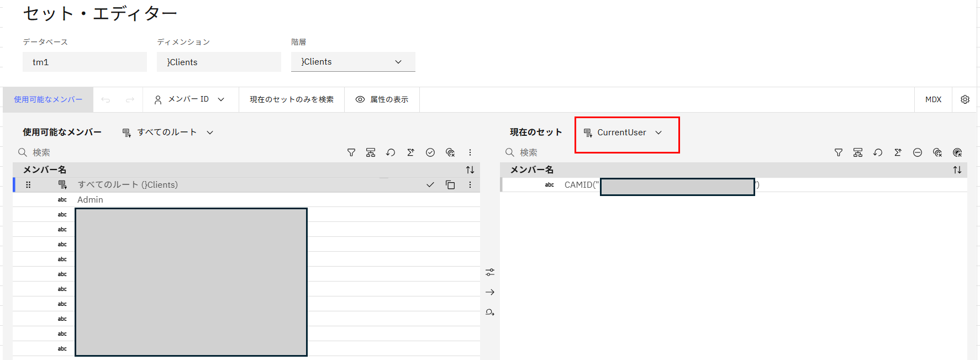Toggle 属性の表示 attribute display
Viewport: 980px width, 360px height.
(x=382, y=99)
